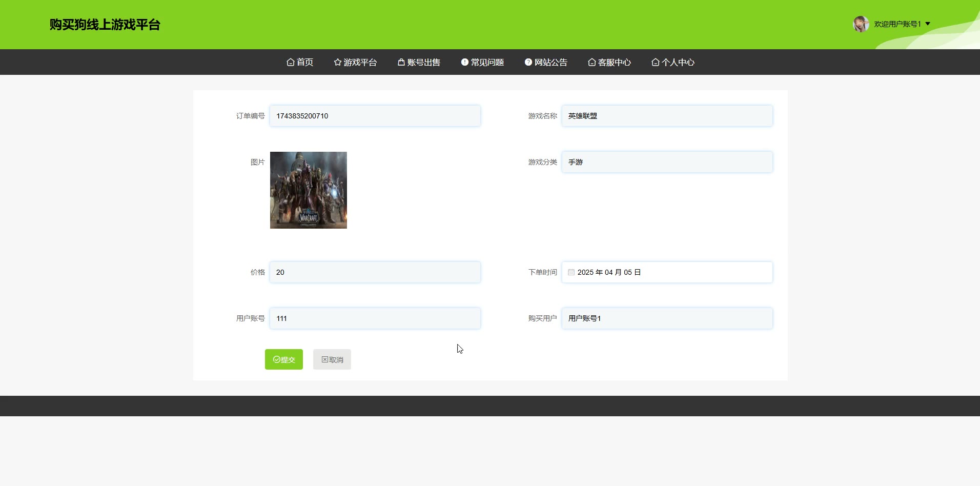Click the Warcraft game image thumbnail
The image size is (980, 486).
[309, 190]
